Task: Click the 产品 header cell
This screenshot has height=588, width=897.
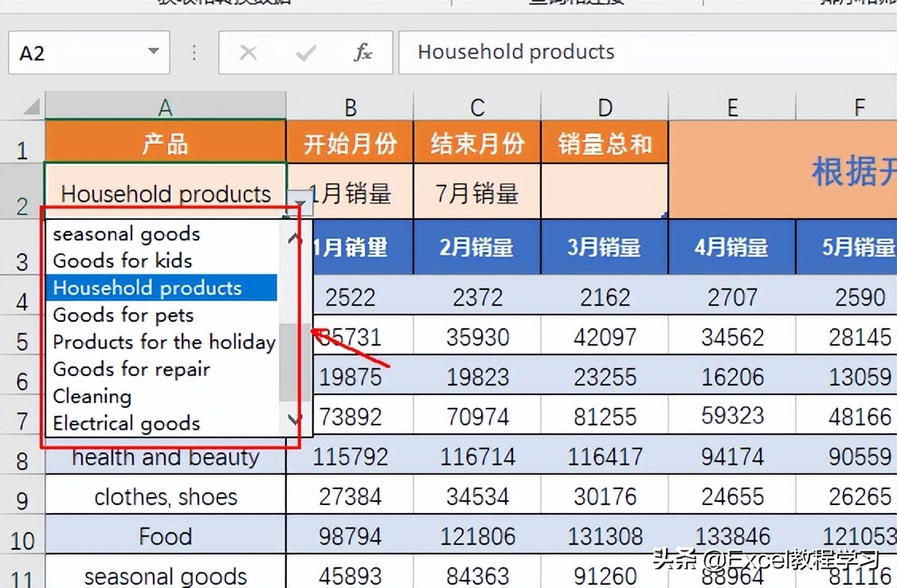Action: pos(166,141)
